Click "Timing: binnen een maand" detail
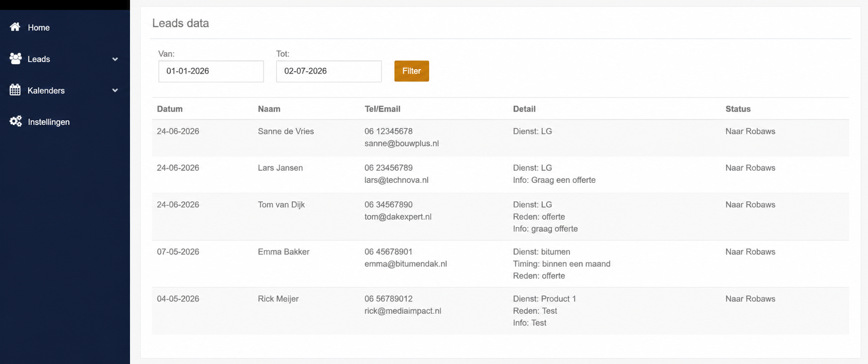Viewport: 868px width, 364px height. click(561, 264)
